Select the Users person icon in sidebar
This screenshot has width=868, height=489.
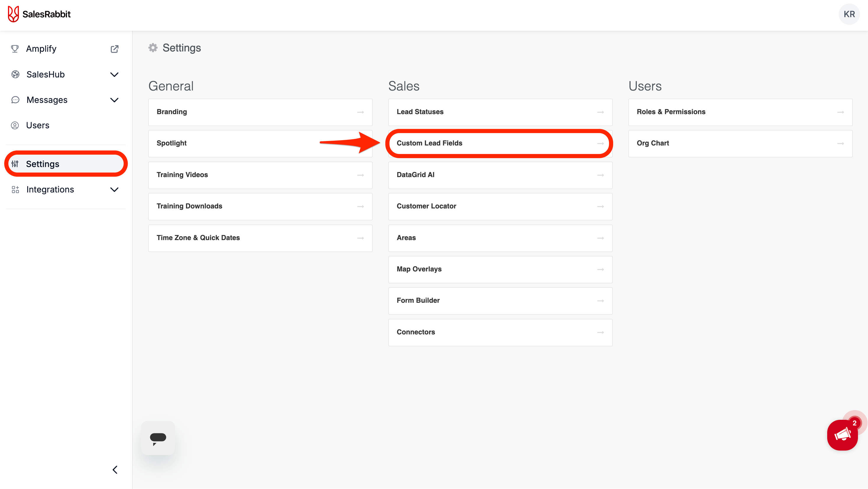pyautogui.click(x=15, y=125)
